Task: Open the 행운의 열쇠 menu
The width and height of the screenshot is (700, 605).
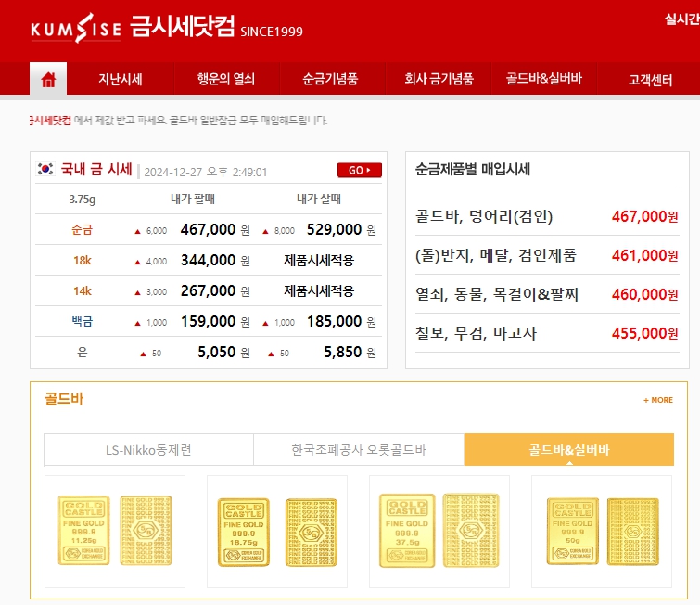Action: point(226,80)
